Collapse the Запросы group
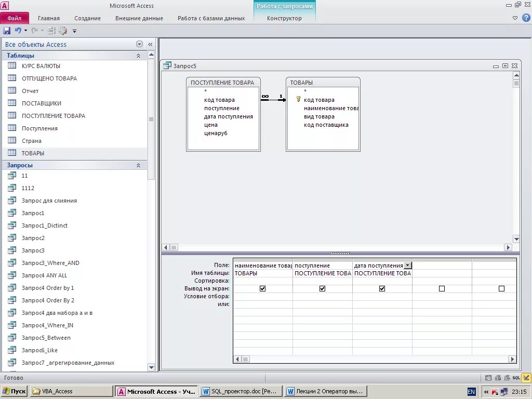 [x=138, y=165]
